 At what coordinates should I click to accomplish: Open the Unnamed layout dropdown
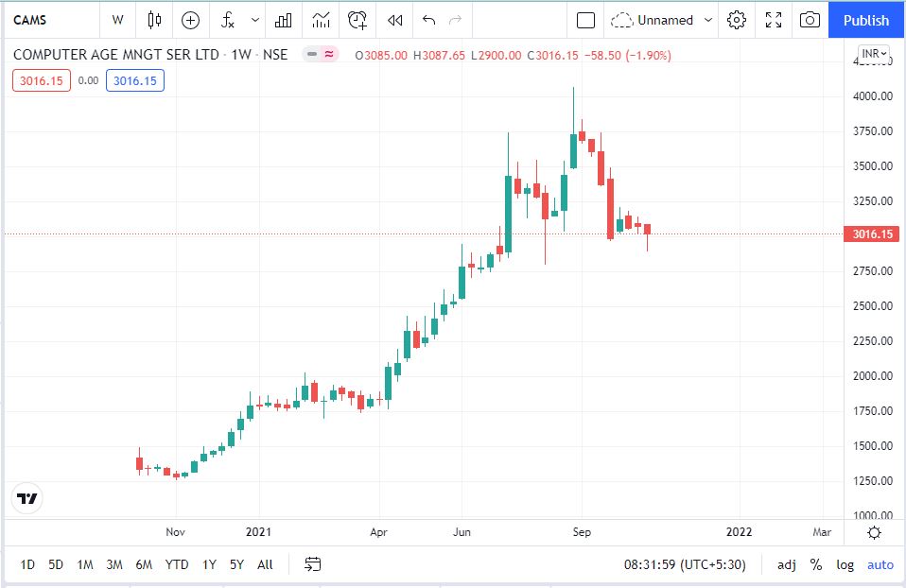661,20
